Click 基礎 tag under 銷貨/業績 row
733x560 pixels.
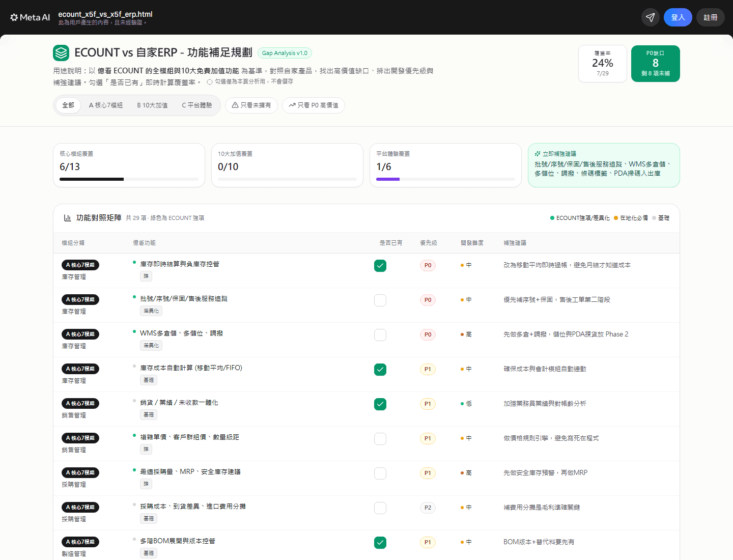pos(149,414)
